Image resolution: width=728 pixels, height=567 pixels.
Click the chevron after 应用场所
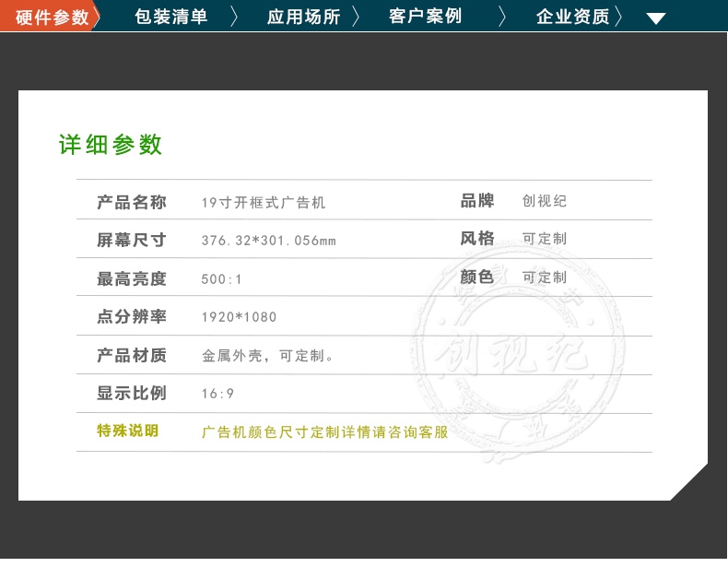tap(356, 17)
